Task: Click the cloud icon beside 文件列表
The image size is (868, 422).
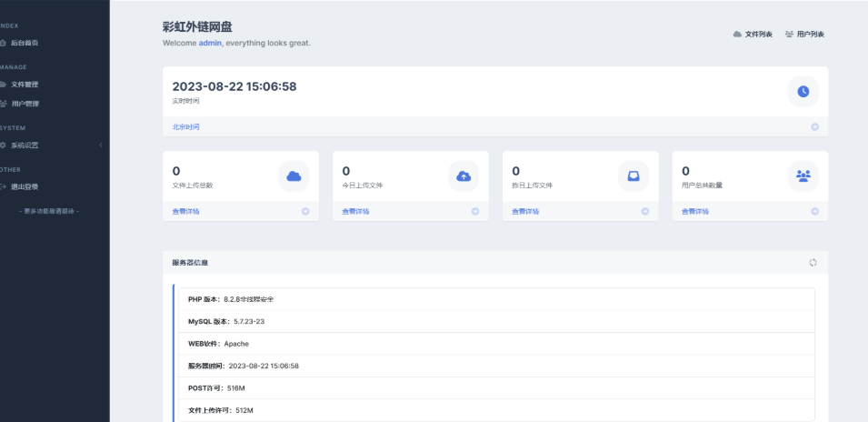Action: click(x=737, y=35)
